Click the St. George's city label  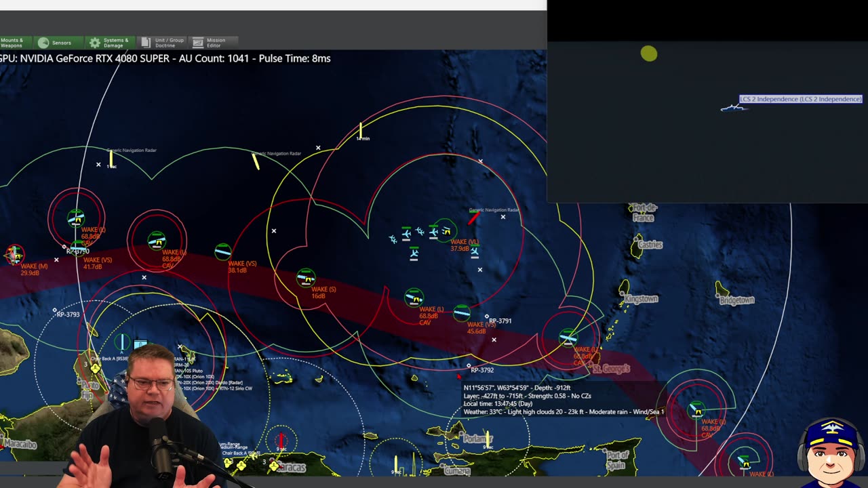coord(611,369)
